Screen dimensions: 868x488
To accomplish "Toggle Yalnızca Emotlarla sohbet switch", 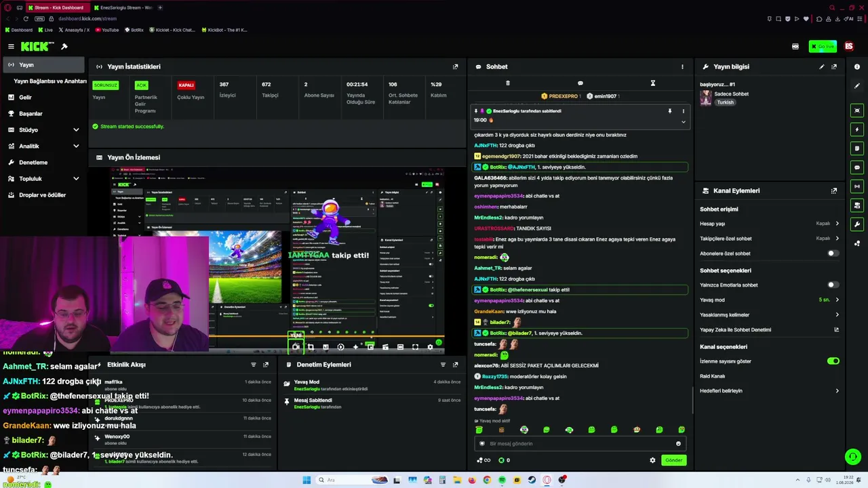I will click(833, 285).
